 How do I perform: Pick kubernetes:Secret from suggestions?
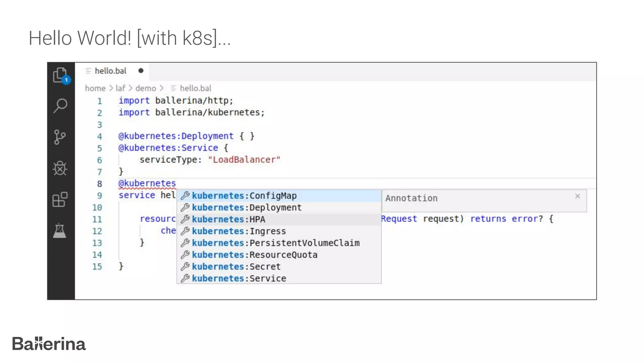click(236, 266)
